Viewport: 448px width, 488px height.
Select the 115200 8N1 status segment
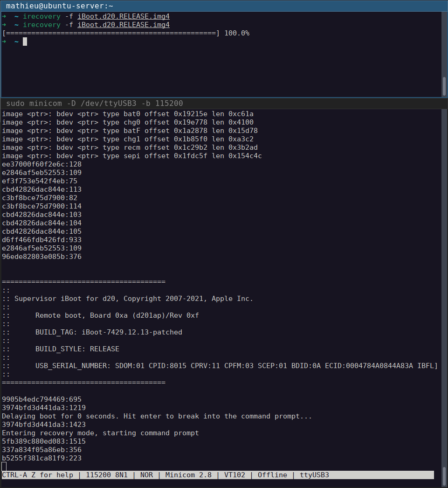tap(109, 475)
